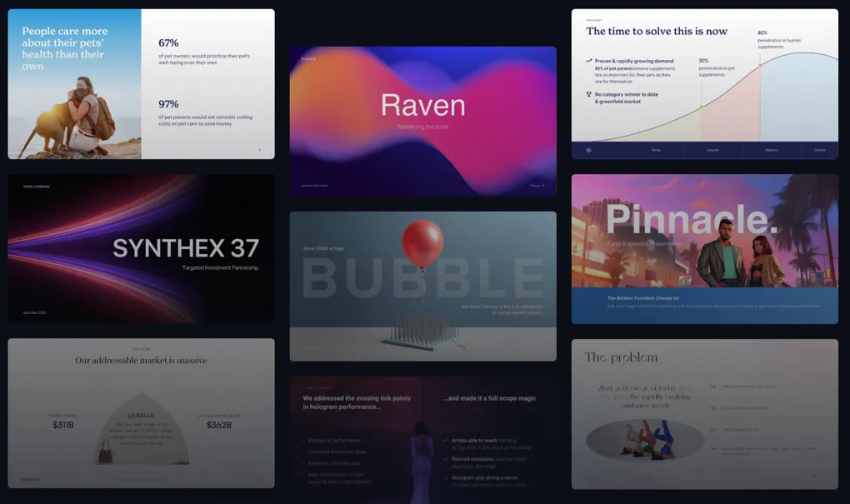Click the 'The problem' heading text

click(x=621, y=357)
